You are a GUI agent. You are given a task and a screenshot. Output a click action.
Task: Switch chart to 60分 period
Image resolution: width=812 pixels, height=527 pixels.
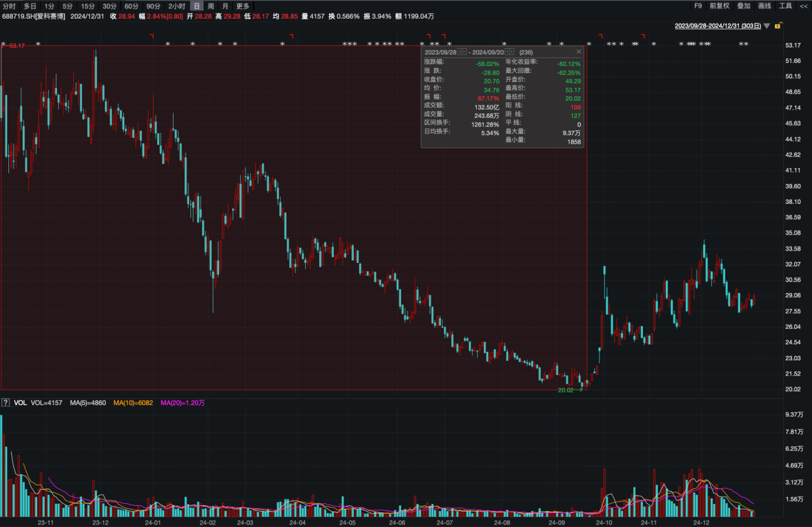(x=131, y=6)
